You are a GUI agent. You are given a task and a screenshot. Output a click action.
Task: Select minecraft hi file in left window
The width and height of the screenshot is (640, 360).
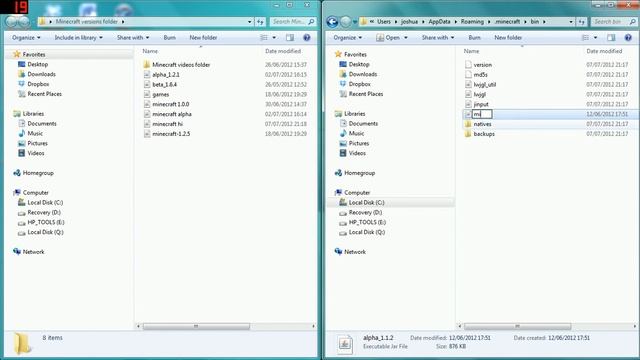[167, 124]
